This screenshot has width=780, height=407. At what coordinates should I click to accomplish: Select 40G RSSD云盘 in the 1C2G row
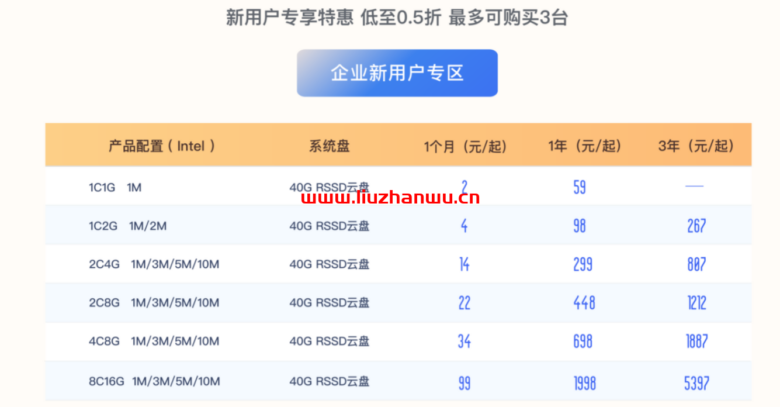click(329, 226)
